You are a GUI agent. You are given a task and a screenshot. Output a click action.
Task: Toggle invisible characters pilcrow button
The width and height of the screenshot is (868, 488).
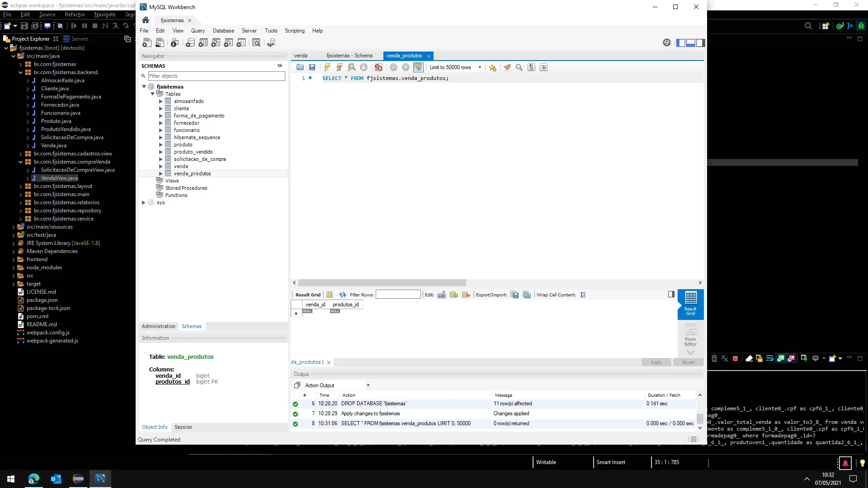click(x=532, y=67)
